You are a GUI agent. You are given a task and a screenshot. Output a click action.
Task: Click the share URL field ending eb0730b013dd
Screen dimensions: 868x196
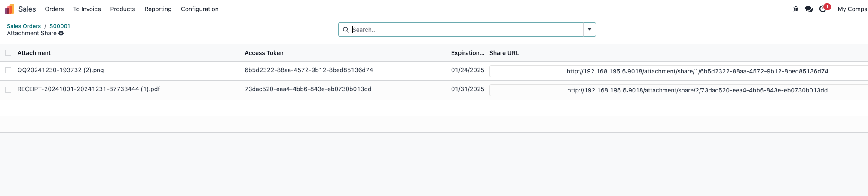pos(679,90)
